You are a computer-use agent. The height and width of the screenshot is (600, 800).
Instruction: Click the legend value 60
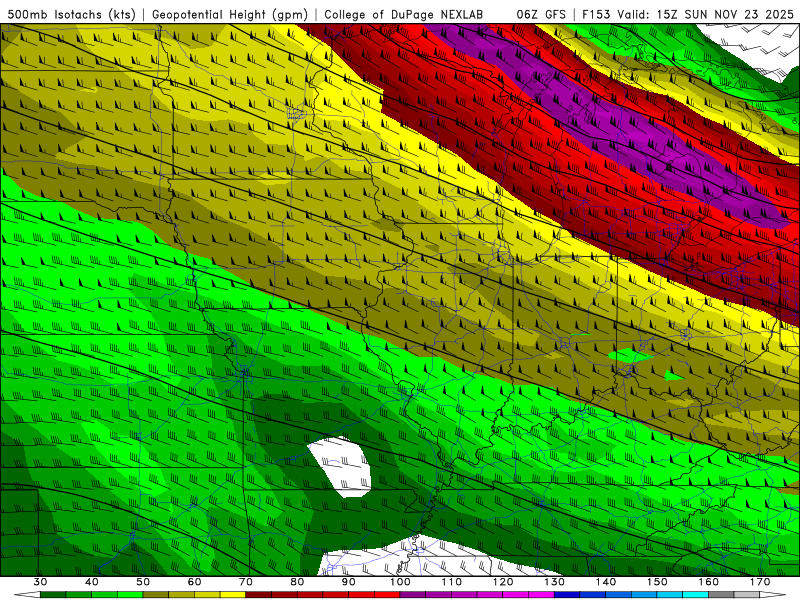pyautogui.click(x=194, y=582)
